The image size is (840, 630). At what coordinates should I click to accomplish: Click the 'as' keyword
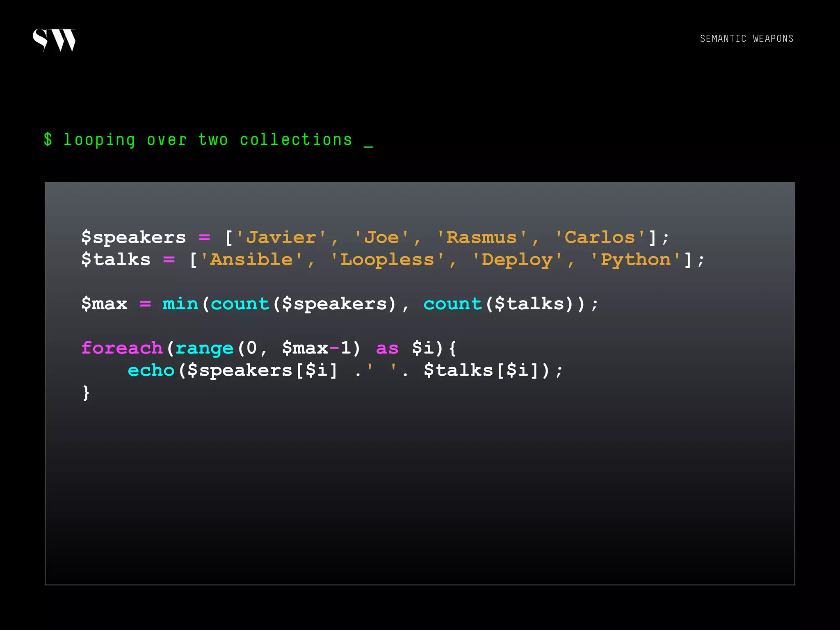387,348
